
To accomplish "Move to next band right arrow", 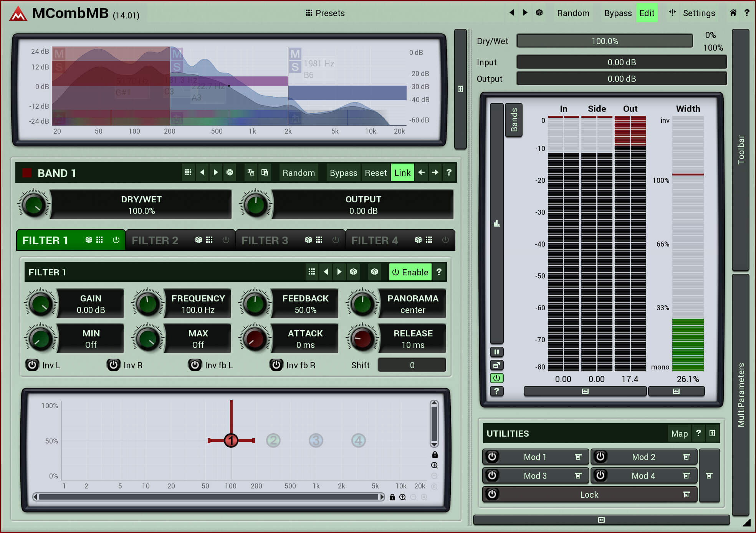I will [x=435, y=172].
